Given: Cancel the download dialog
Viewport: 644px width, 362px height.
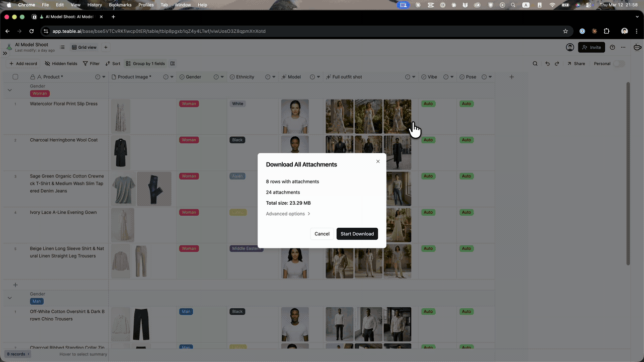Looking at the screenshot, I should pos(322,234).
